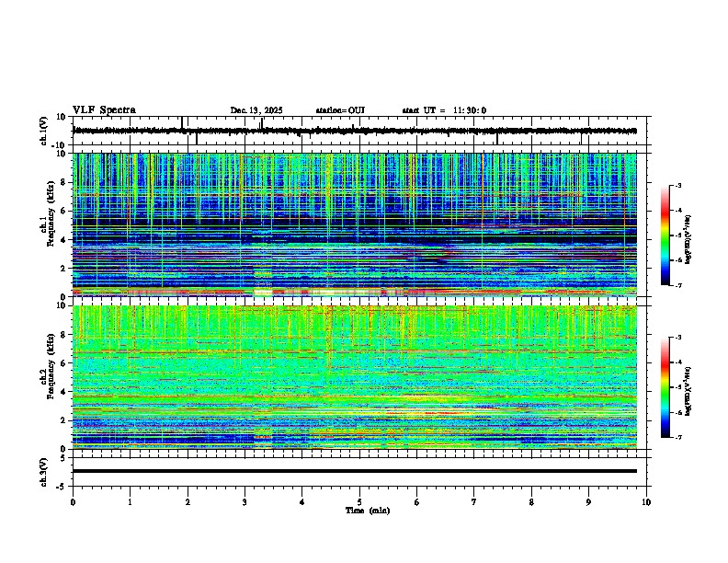Click the time axis tick label "1"

tap(130, 502)
